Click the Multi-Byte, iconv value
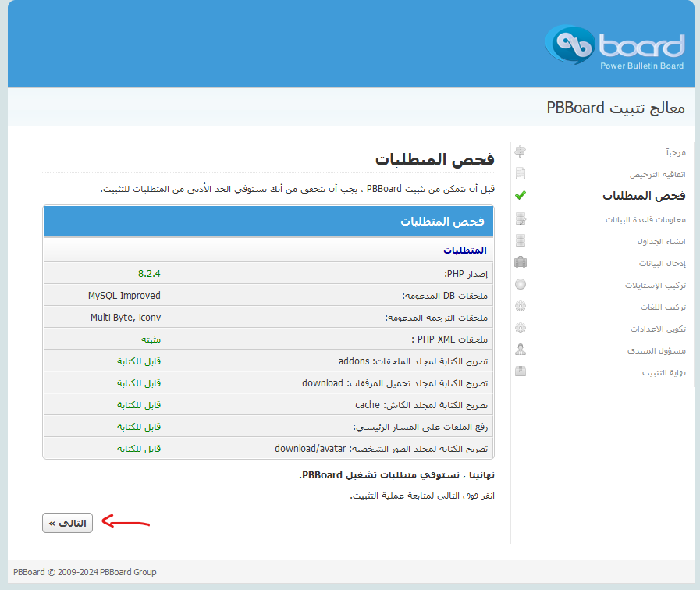This screenshot has width=700, height=590. tap(126, 318)
